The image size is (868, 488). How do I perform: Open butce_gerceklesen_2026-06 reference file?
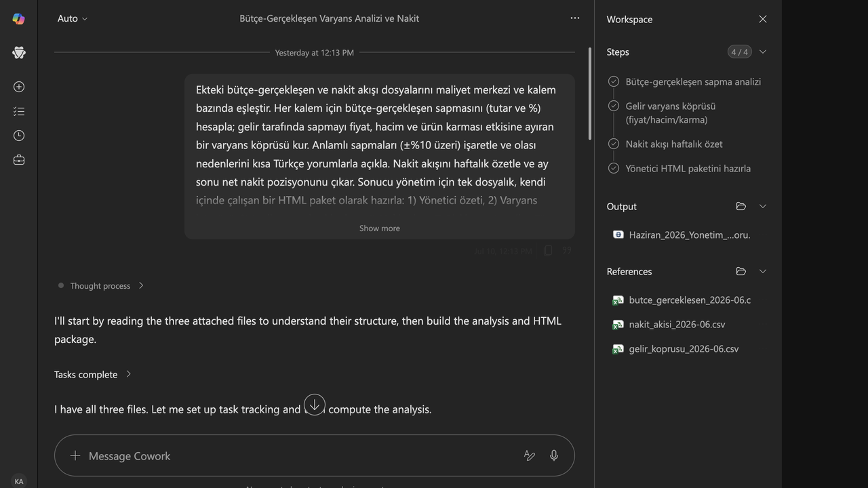[x=690, y=300]
